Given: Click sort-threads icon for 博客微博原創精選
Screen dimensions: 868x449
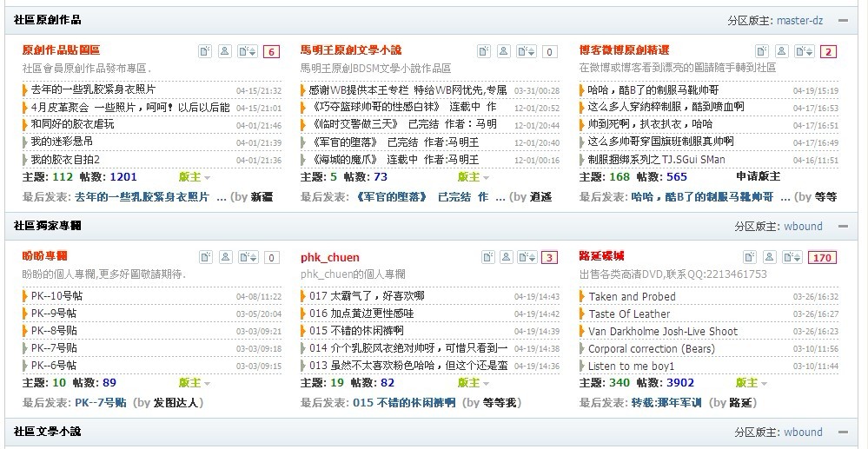Looking at the screenshot, I should click(805, 51).
